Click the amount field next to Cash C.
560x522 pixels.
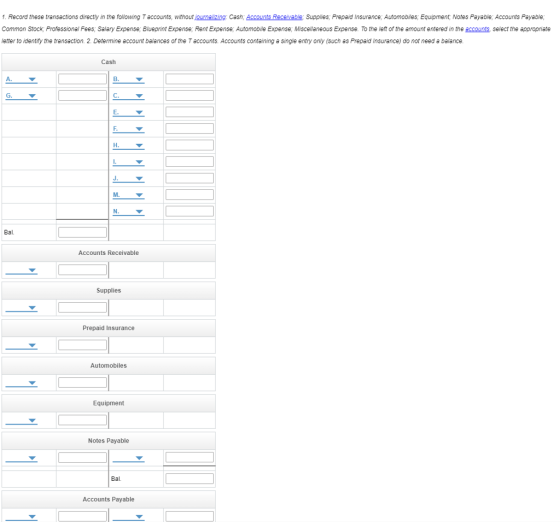click(x=190, y=95)
